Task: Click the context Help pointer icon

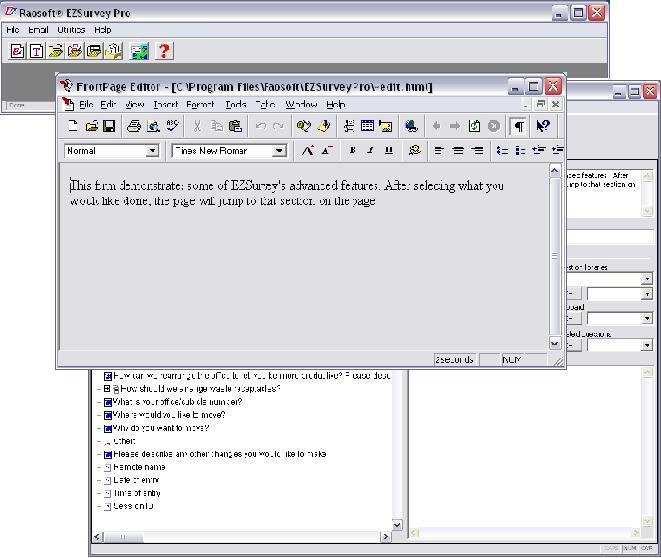Action: click(x=543, y=126)
